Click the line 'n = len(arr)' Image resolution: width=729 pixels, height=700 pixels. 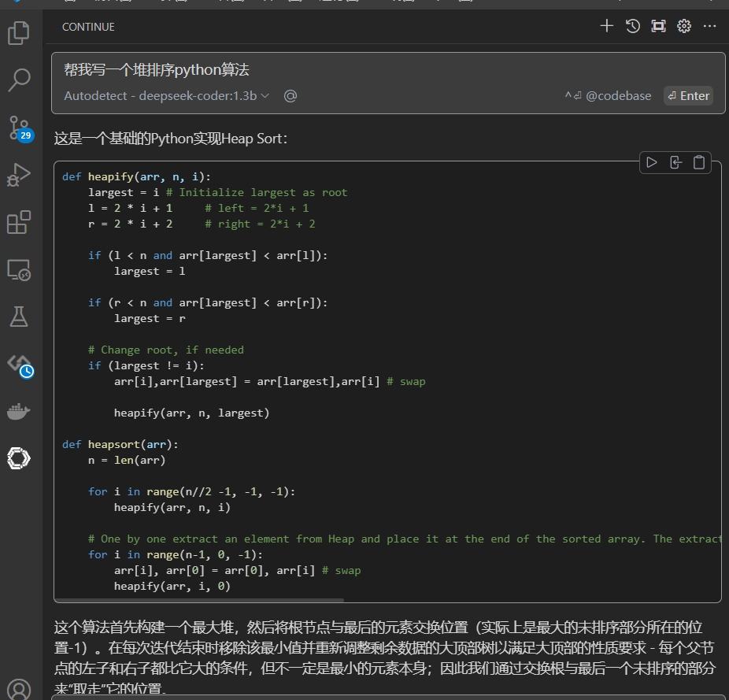[127, 461]
